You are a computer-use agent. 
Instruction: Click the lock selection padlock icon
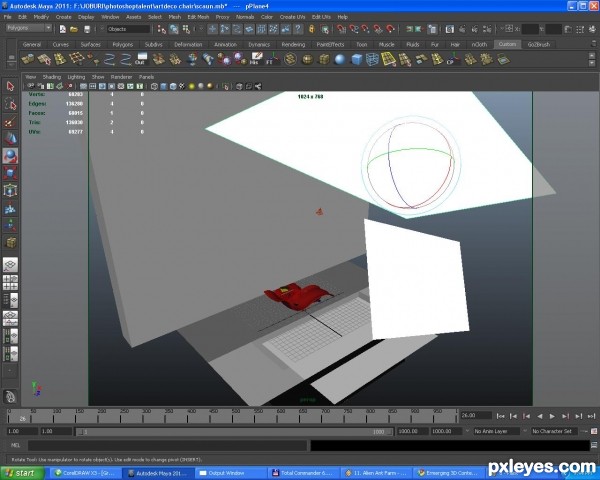point(312,29)
